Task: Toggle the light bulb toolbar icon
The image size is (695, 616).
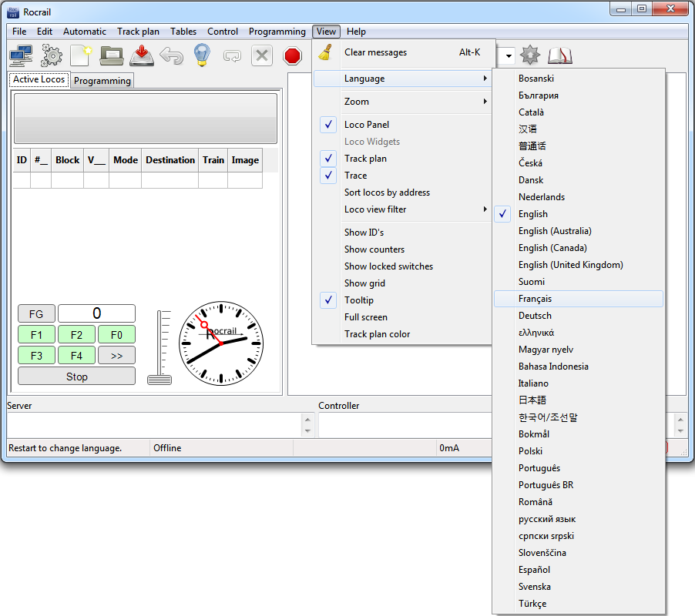Action: pyautogui.click(x=201, y=55)
